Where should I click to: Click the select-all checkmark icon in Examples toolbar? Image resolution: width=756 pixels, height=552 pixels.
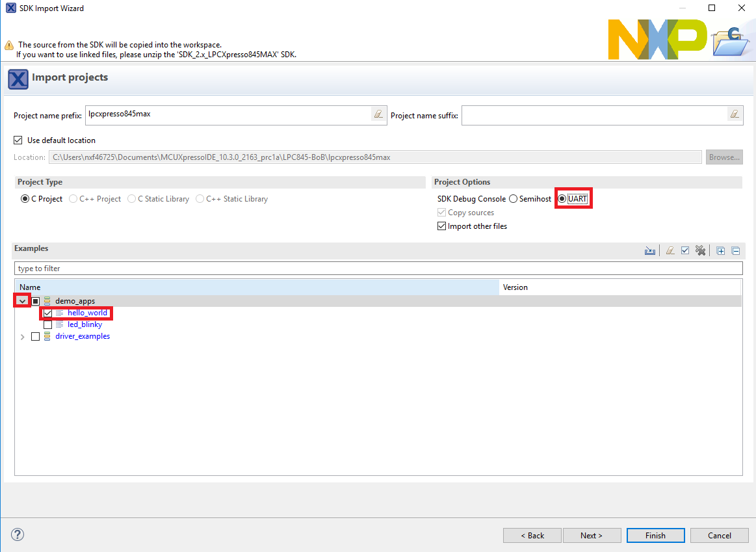click(685, 251)
